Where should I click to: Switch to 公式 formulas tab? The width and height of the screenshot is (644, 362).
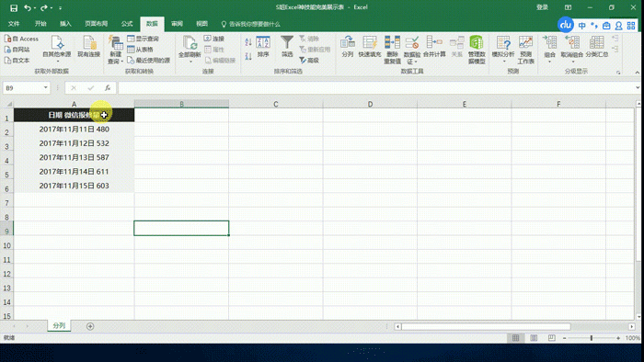click(x=127, y=24)
